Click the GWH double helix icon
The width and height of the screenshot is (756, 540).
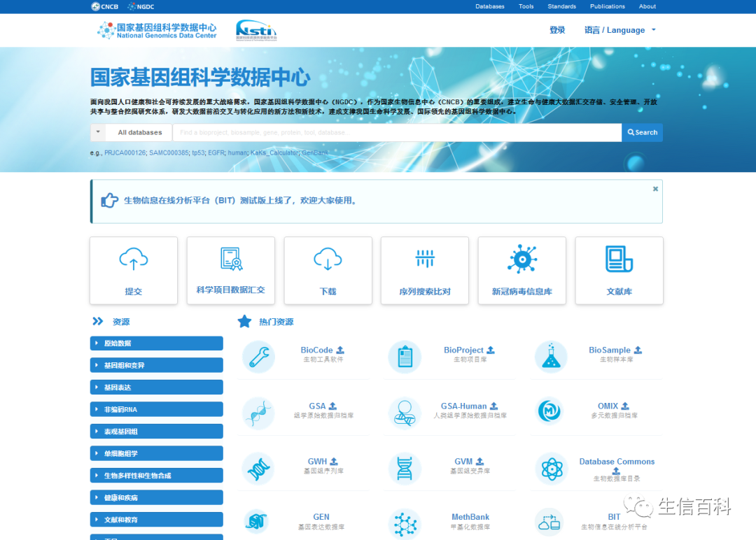(258, 469)
